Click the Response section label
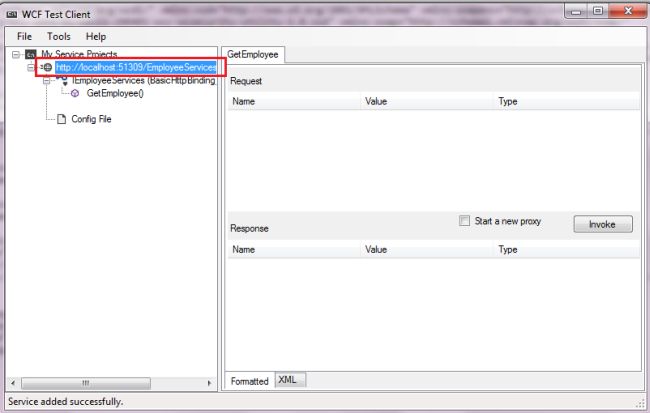Screen dimensions: 650x413 click(x=249, y=228)
